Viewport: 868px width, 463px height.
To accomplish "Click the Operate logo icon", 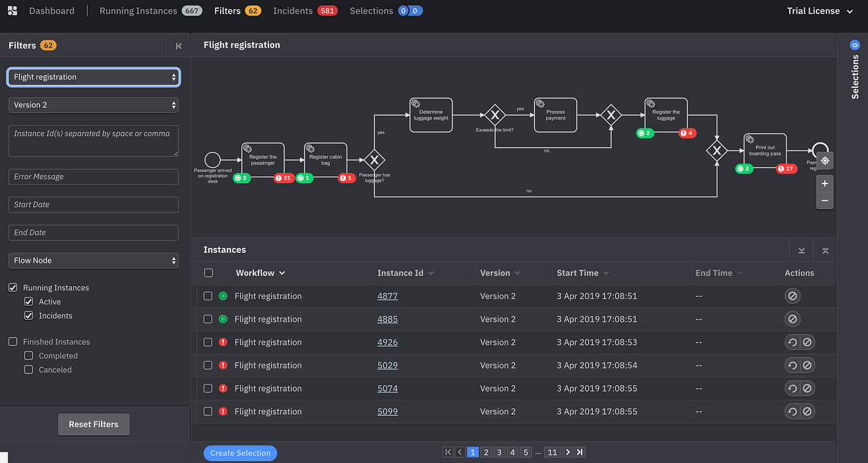I will [x=12, y=11].
